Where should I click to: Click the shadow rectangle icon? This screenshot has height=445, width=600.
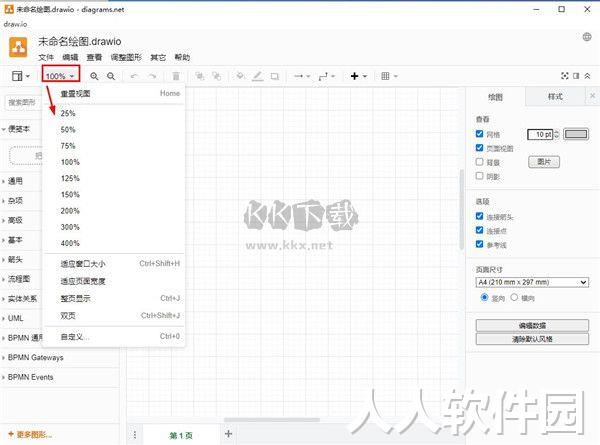[275, 76]
